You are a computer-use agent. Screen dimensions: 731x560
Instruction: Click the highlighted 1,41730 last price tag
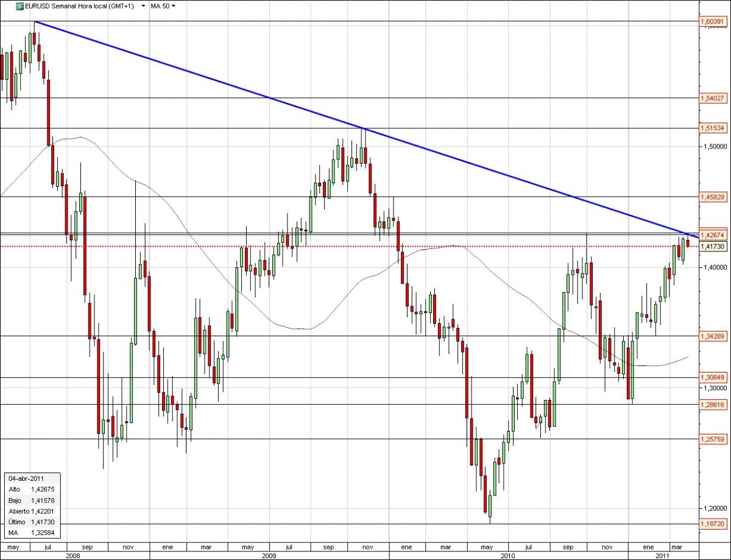pyautogui.click(x=713, y=246)
